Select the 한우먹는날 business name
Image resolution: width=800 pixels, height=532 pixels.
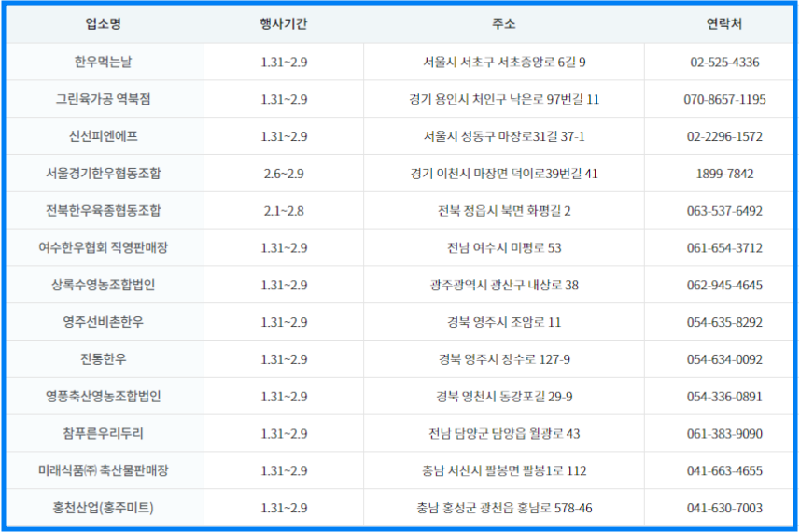pos(103,62)
